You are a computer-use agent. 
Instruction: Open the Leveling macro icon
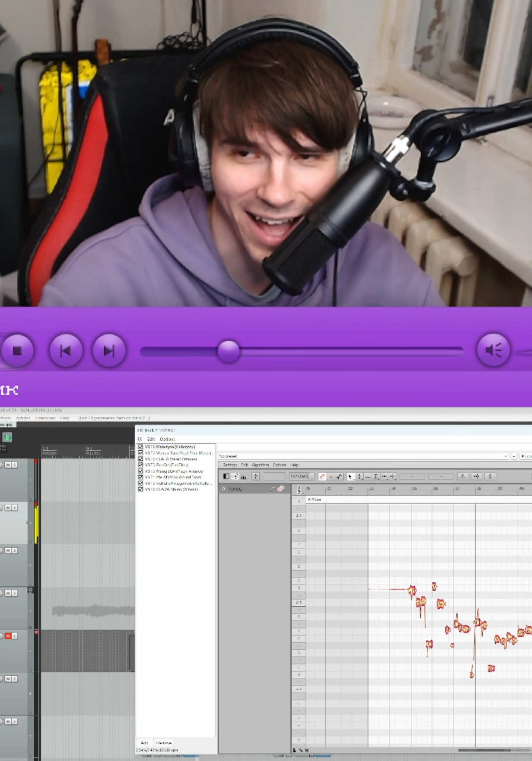point(490,476)
